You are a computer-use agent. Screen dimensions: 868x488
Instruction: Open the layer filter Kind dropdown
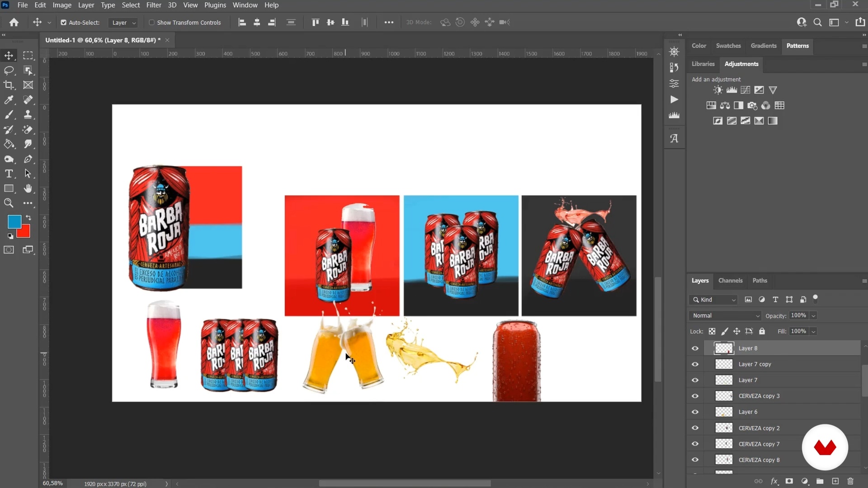(714, 300)
